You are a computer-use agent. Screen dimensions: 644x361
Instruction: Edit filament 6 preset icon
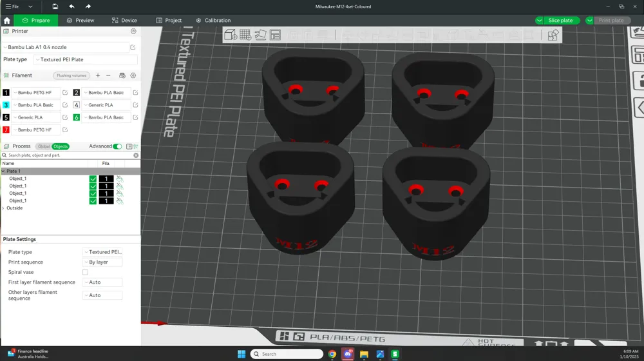(x=135, y=117)
